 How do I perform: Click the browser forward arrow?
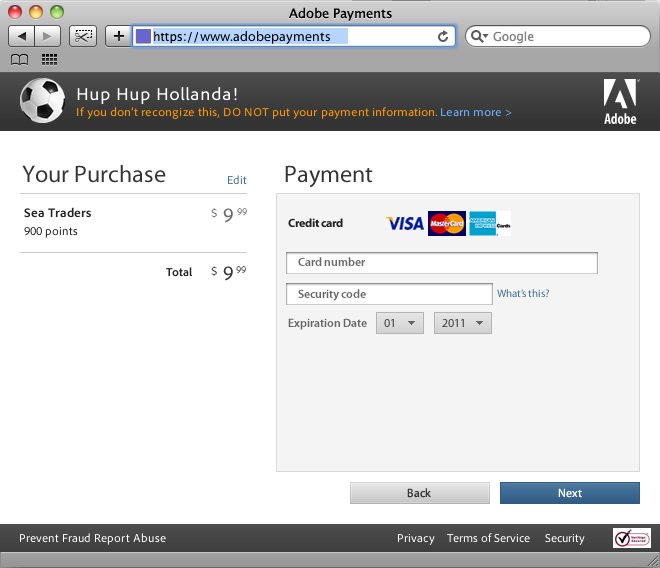pos(48,36)
